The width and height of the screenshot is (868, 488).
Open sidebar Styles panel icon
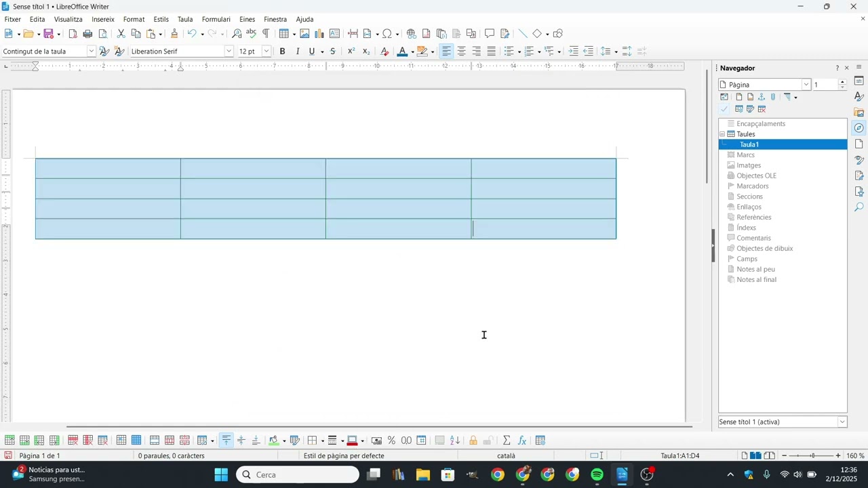859,97
